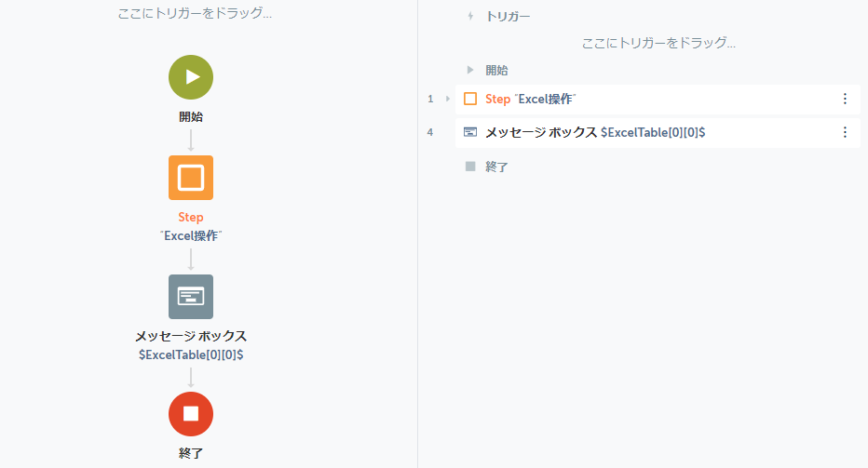
Task: Click the orange square icon on Step list row
Action: [470, 99]
